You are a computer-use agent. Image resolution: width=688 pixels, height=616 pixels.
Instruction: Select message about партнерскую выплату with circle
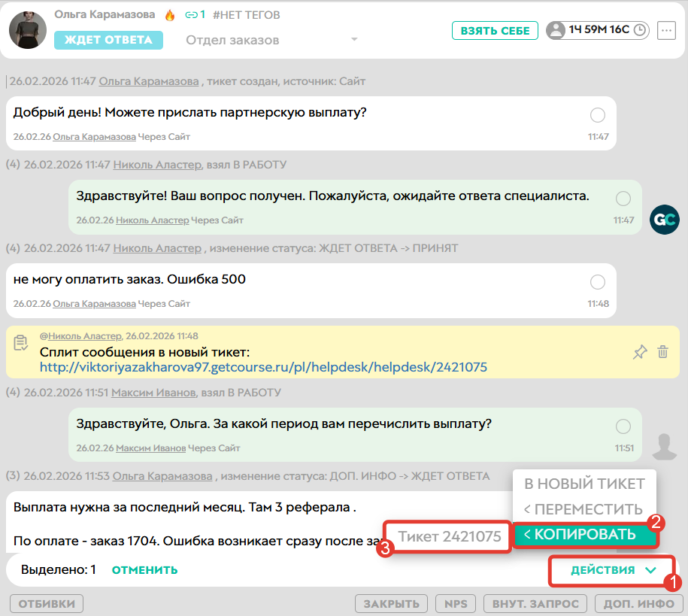point(598,115)
